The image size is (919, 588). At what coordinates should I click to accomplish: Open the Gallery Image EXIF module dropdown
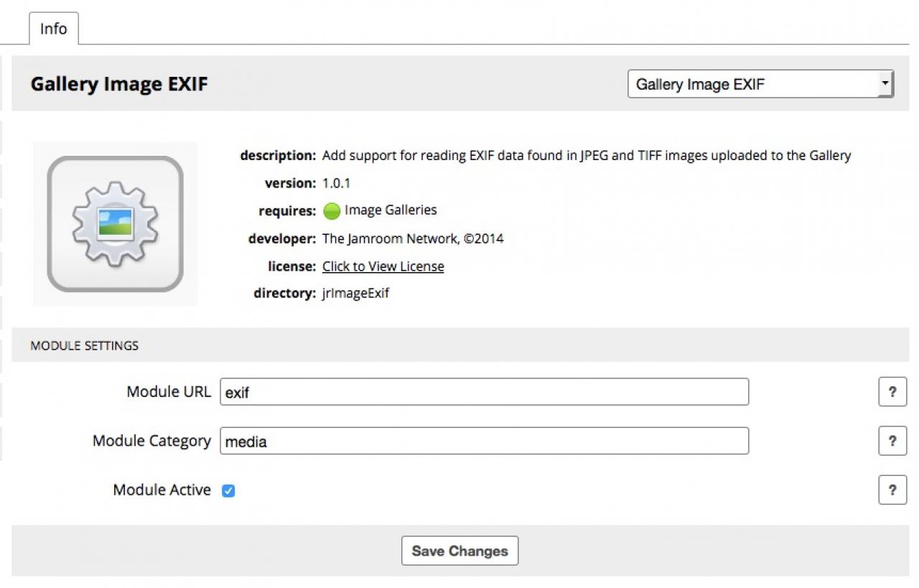coord(760,84)
